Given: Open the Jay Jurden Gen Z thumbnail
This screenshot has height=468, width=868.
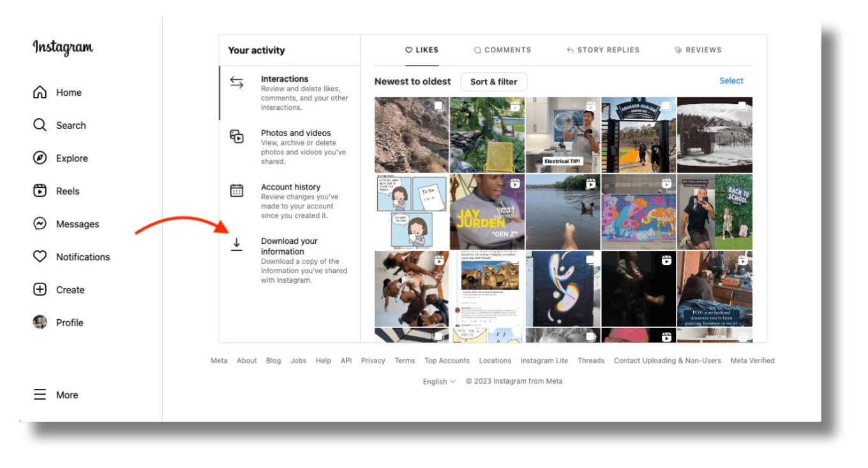Looking at the screenshot, I should click(x=487, y=212).
